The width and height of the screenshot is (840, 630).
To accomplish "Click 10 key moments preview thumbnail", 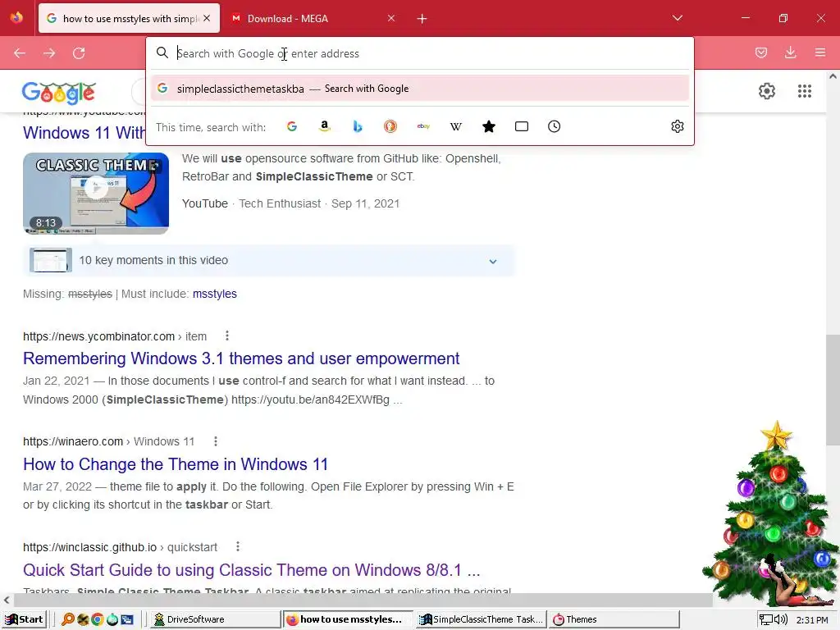I will pyautogui.click(x=51, y=260).
